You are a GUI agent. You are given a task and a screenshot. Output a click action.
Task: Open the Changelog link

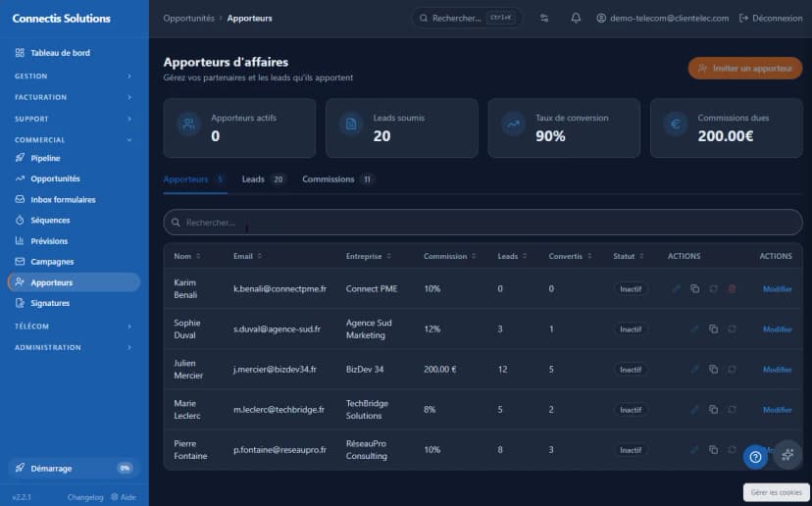pyautogui.click(x=85, y=497)
